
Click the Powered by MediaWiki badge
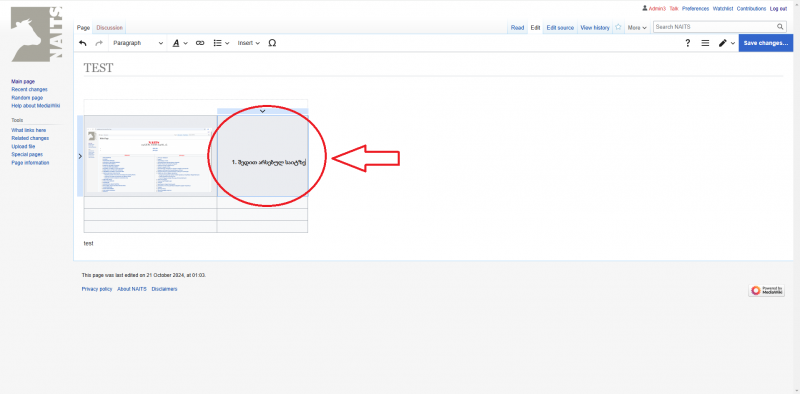(767, 290)
